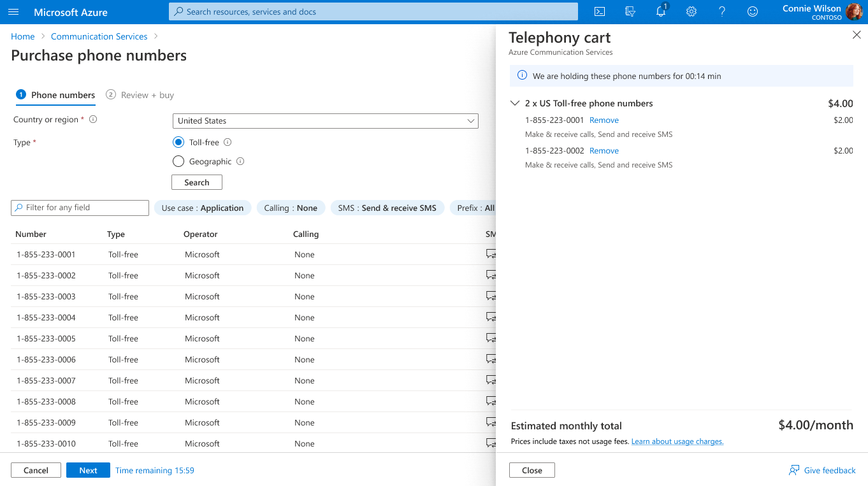Image resolution: width=868 pixels, height=486 pixels.
Task: Select the Geographic radio button
Action: [178, 162]
